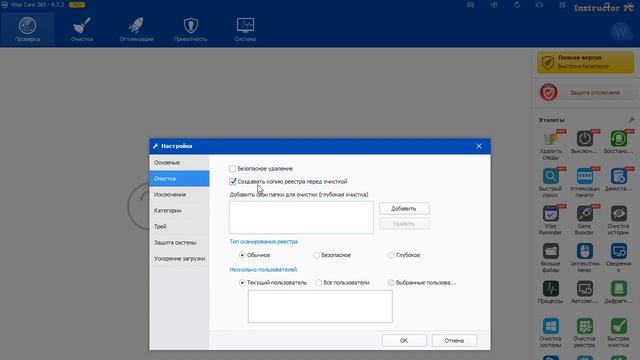The height and width of the screenshot is (360, 640).
Task: Click the wrench icon beside Утилиты
Action: coord(631,120)
